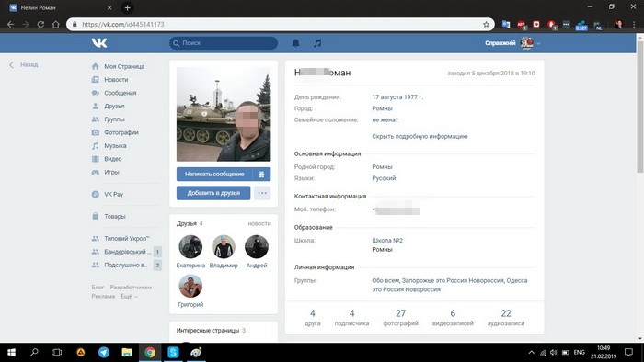Screen dimensions: 644x362
Task: Click the VK logo in header
Action: (99, 43)
